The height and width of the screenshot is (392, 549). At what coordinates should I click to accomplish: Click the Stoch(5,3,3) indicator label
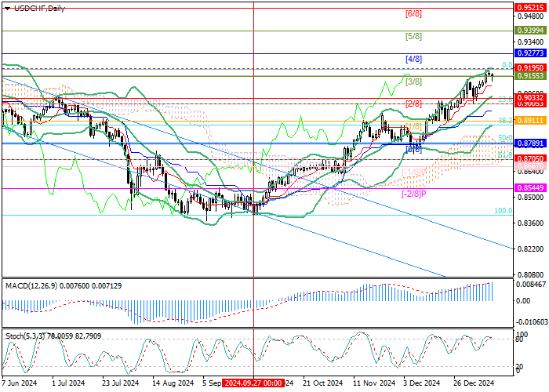point(25,336)
